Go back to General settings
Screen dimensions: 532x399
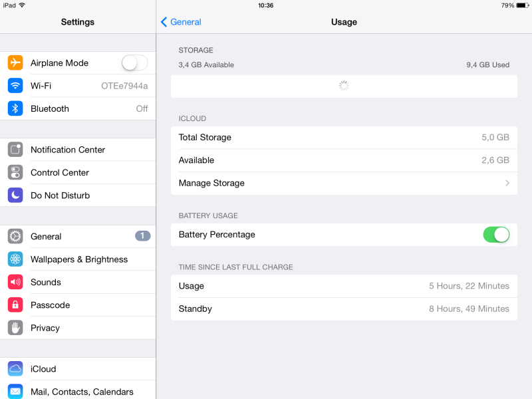pyautogui.click(x=181, y=22)
